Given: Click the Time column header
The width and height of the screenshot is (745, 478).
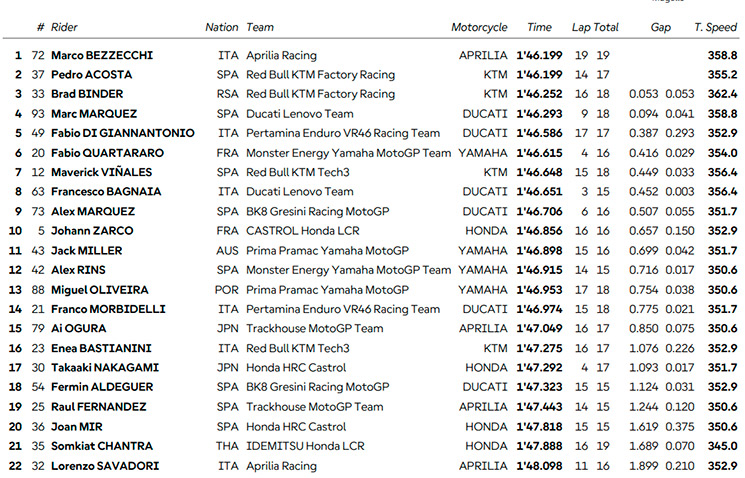Looking at the screenshot, I should click(539, 28).
